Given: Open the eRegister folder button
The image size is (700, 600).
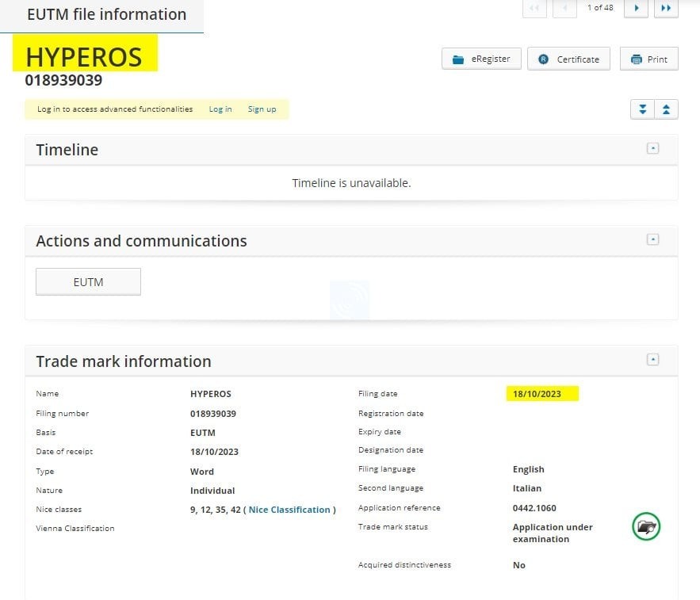Looking at the screenshot, I should pos(481,59).
